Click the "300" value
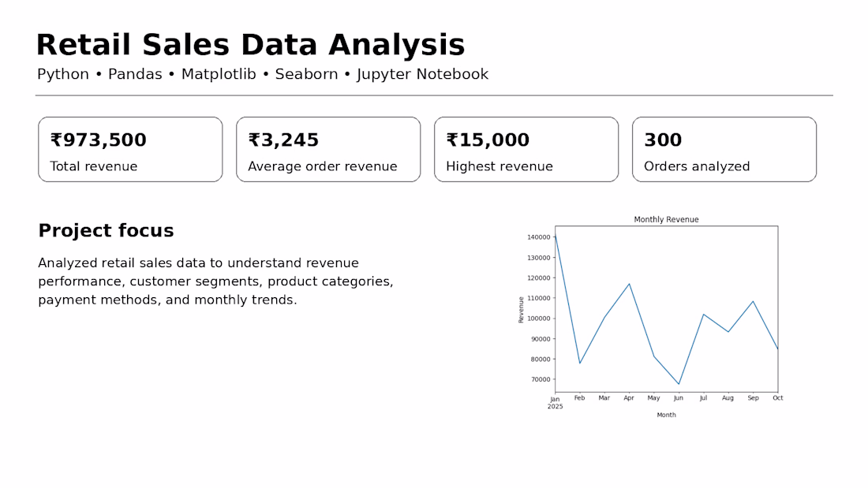Image resolution: width=868 pixels, height=488 pixels. point(663,140)
